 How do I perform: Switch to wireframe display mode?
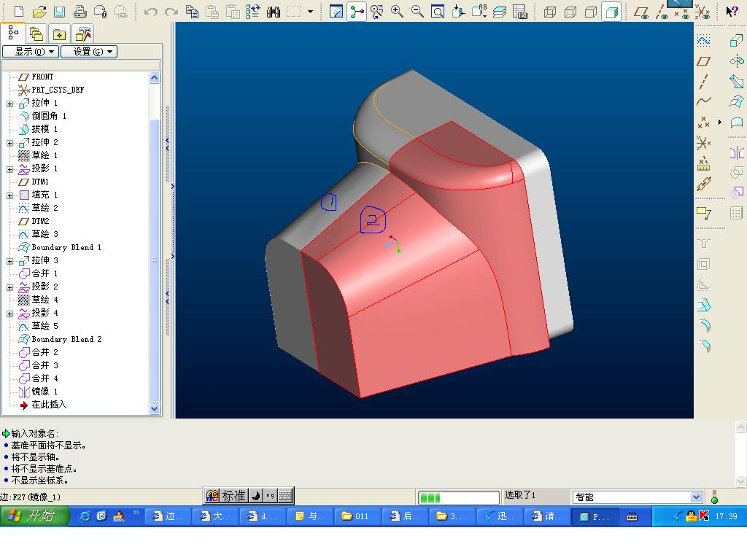(550, 12)
